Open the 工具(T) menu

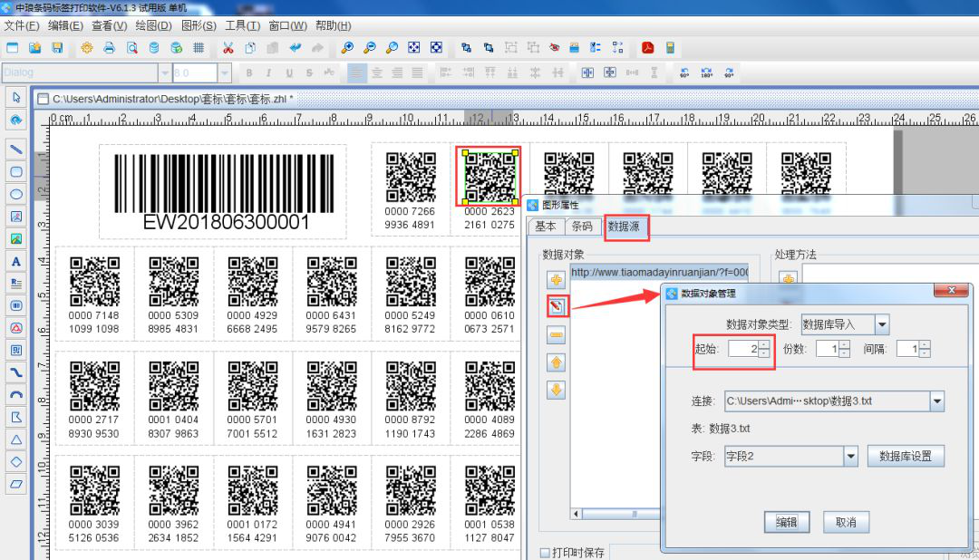[241, 25]
